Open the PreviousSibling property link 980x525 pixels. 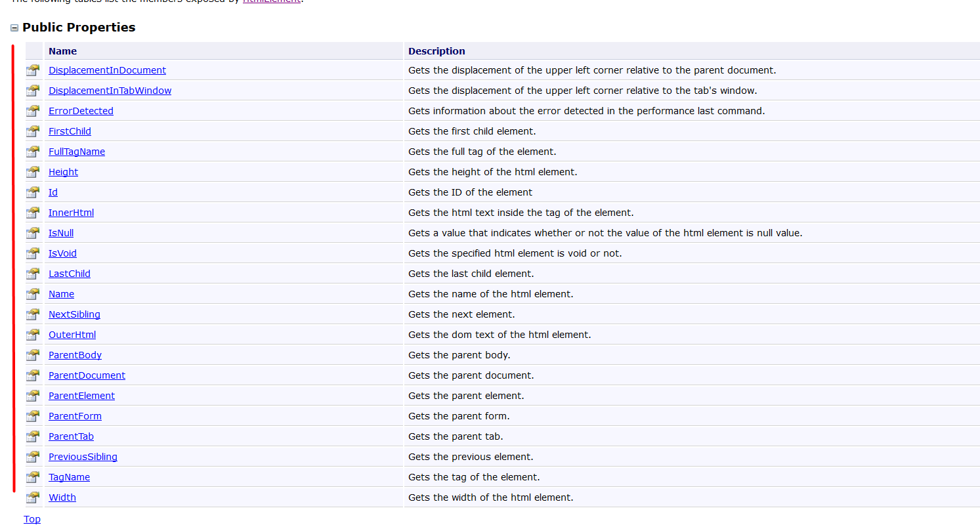pos(83,457)
